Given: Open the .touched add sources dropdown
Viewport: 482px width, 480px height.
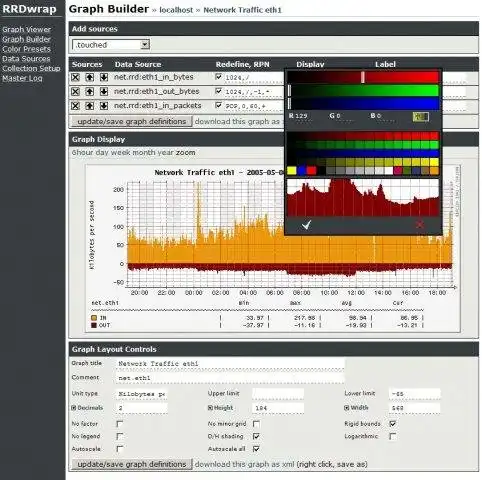Looking at the screenshot, I should (x=111, y=45).
